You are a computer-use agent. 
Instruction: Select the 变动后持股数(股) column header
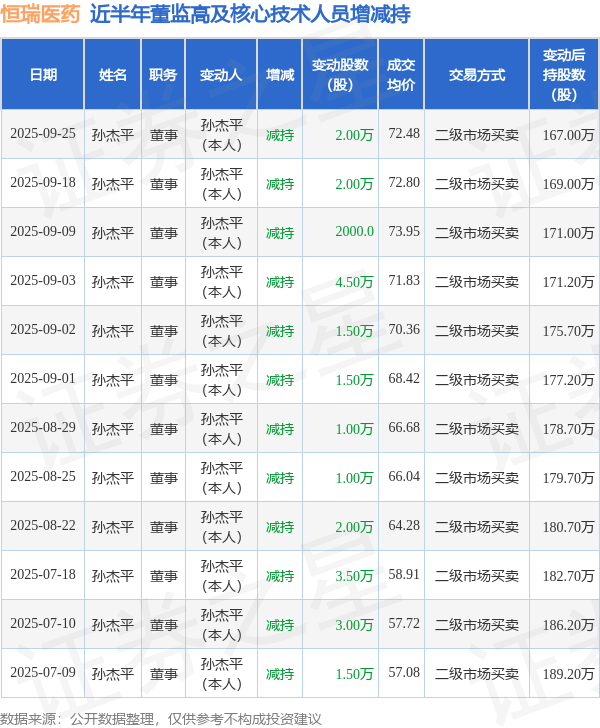(x=564, y=75)
